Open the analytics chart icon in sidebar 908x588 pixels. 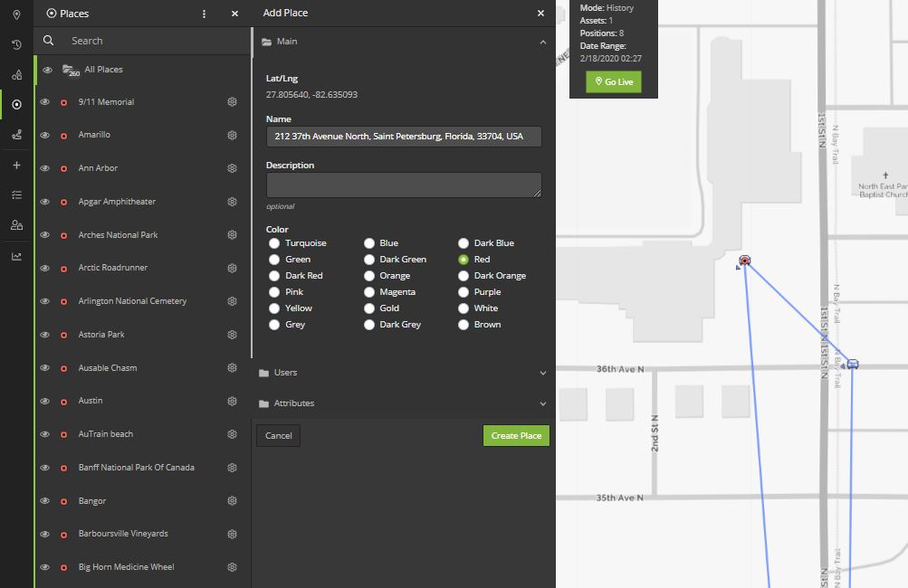16,256
